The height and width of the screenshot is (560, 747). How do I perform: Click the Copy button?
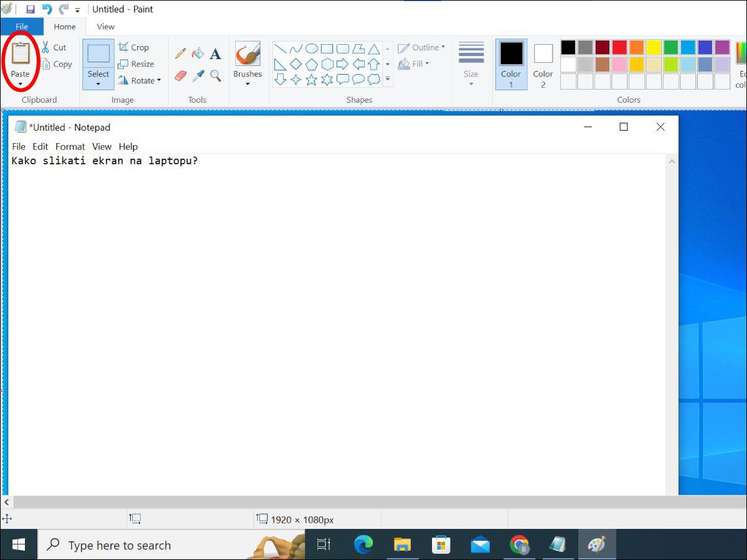(57, 64)
